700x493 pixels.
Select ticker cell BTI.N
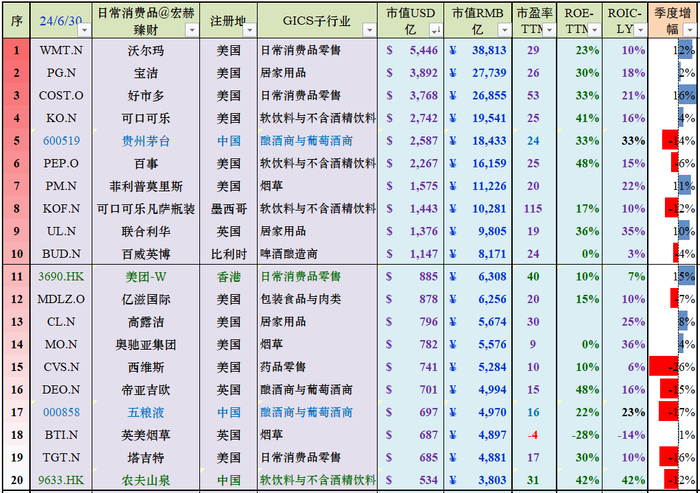[61, 435]
